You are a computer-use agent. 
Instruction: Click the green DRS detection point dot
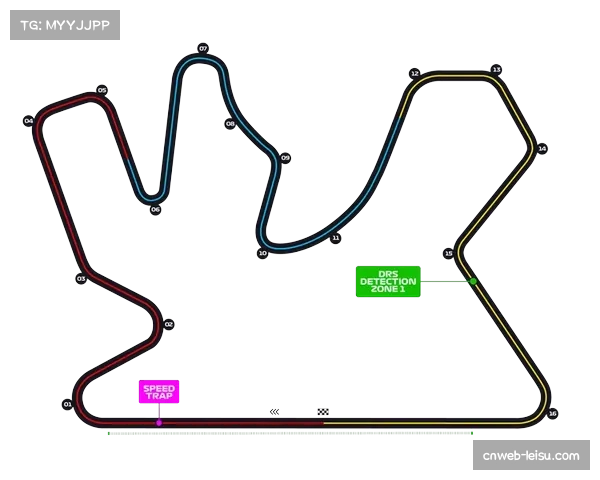tap(473, 282)
